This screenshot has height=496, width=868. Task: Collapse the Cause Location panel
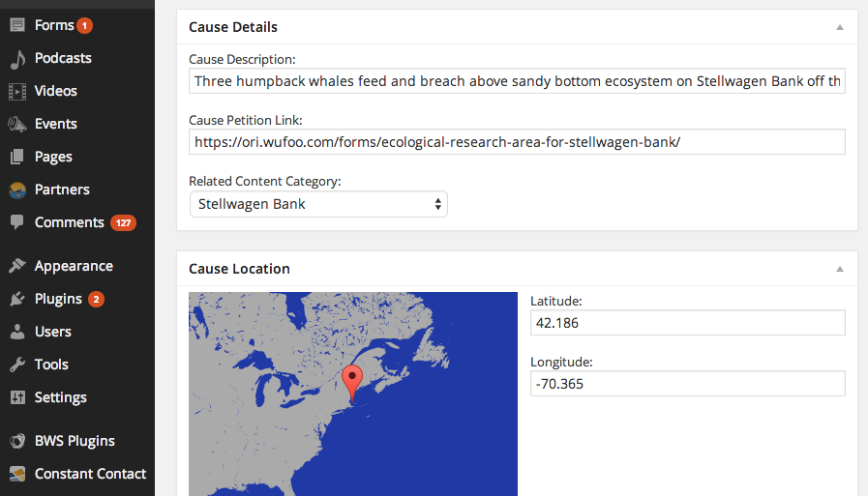[x=839, y=269]
